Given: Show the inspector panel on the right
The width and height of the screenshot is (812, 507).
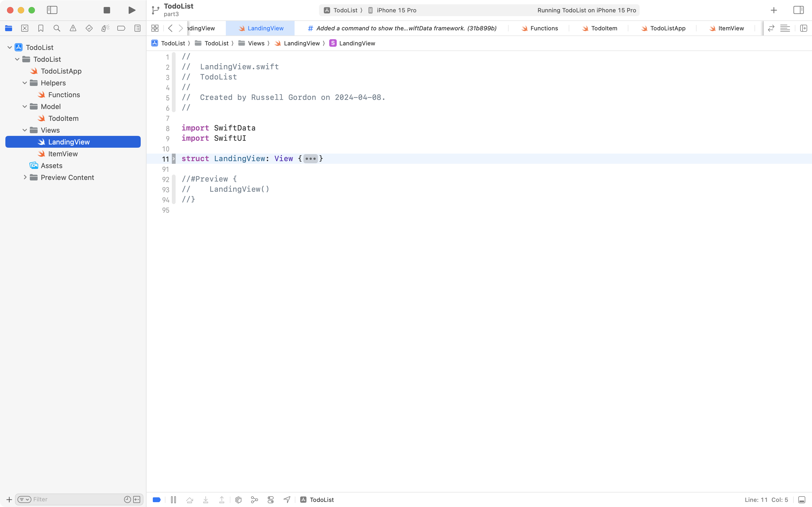Looking at the screenshot, I should pos(798,10).
